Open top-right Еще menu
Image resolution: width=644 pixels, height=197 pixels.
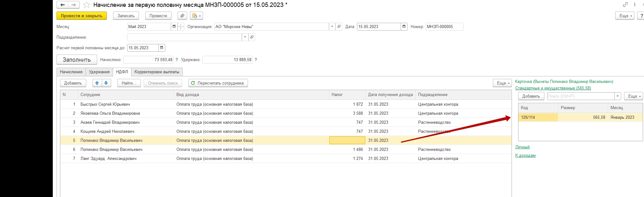point(626,16)
